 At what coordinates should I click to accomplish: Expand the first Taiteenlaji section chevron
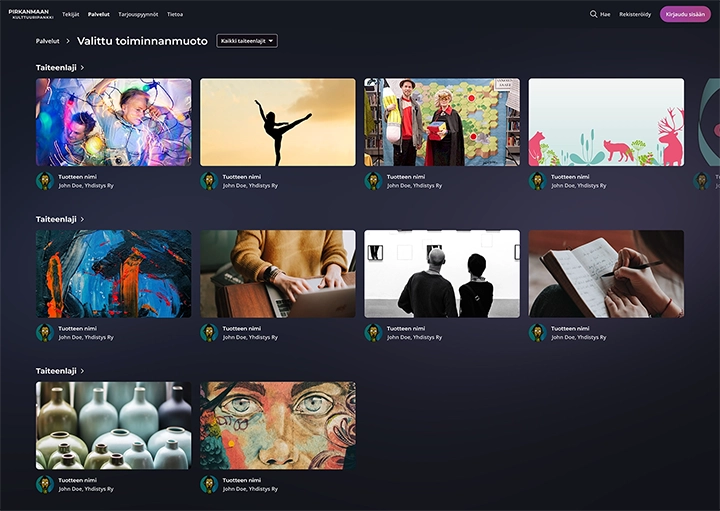tap(82, 67)
